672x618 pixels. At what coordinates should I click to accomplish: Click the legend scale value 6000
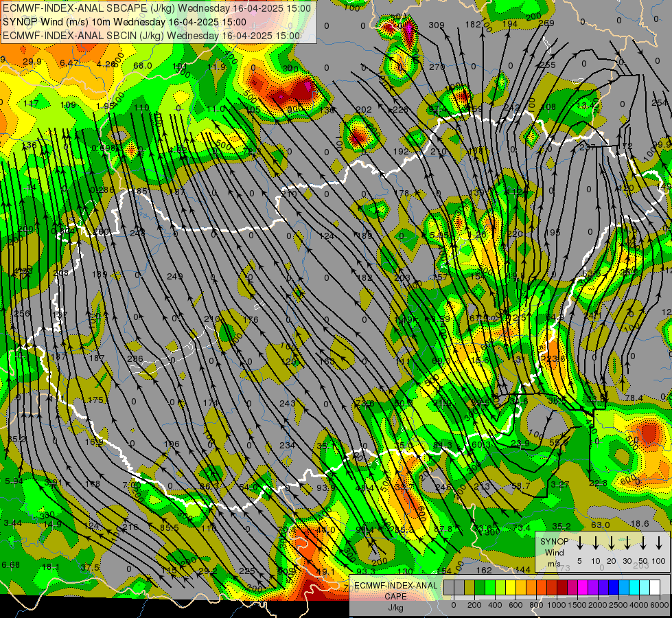[659, 605]
